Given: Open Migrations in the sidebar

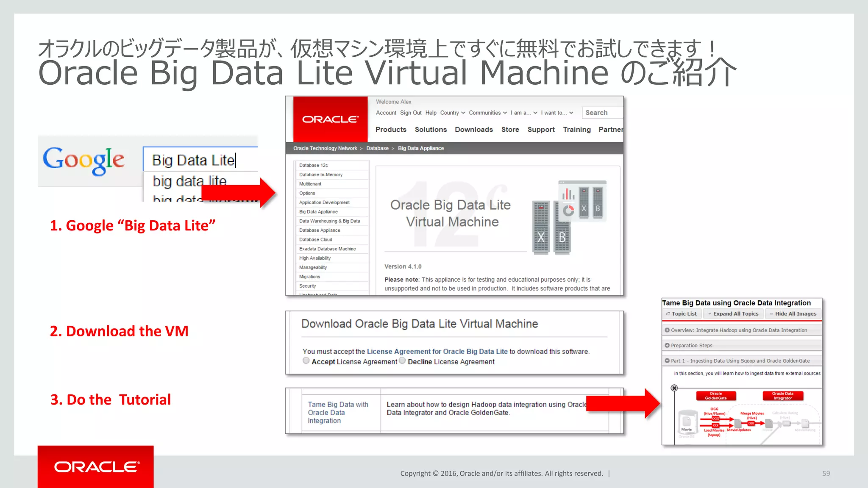Looking at the screenshot, I should [332, 277].
